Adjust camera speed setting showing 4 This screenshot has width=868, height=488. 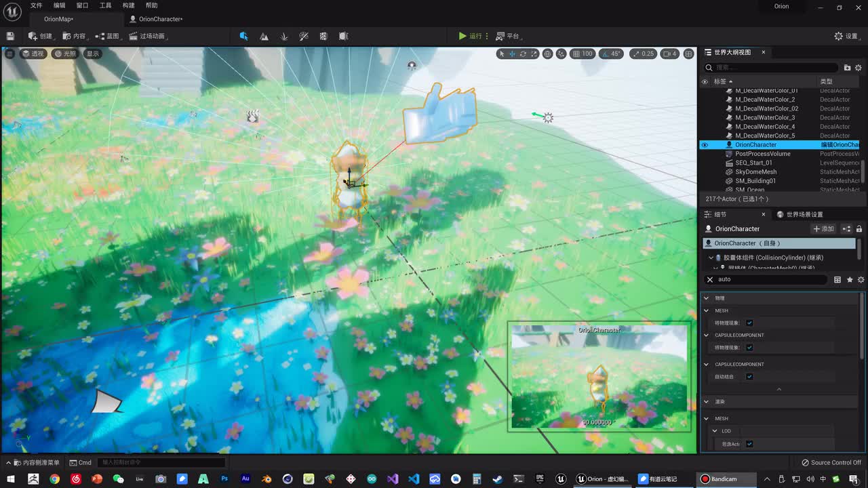pos(669,54)
